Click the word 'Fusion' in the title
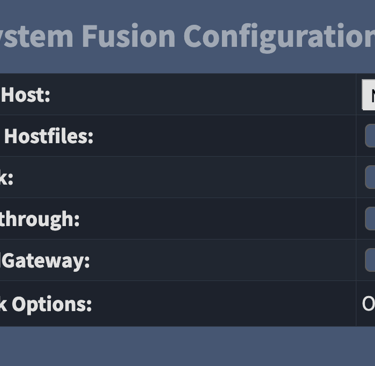 tap(129, 36)
